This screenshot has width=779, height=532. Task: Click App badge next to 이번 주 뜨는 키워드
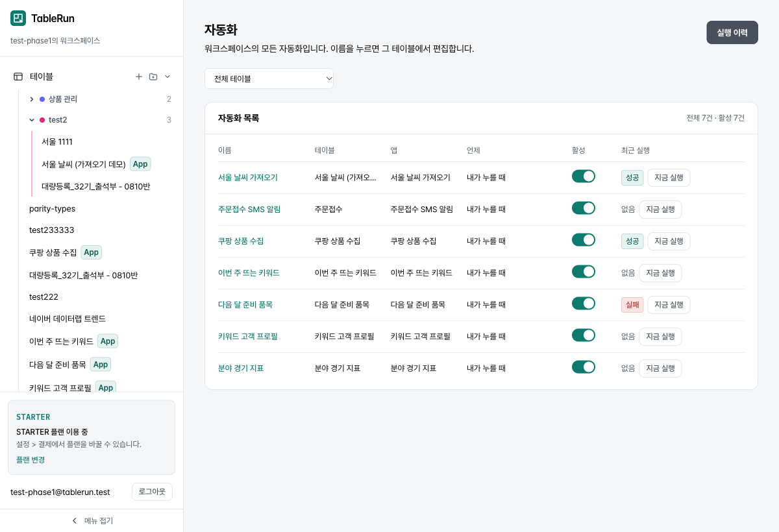tap(108, 341)
